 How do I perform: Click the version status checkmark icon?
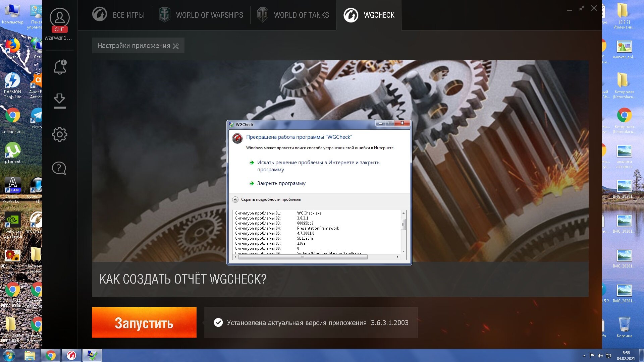click(218, 322)
